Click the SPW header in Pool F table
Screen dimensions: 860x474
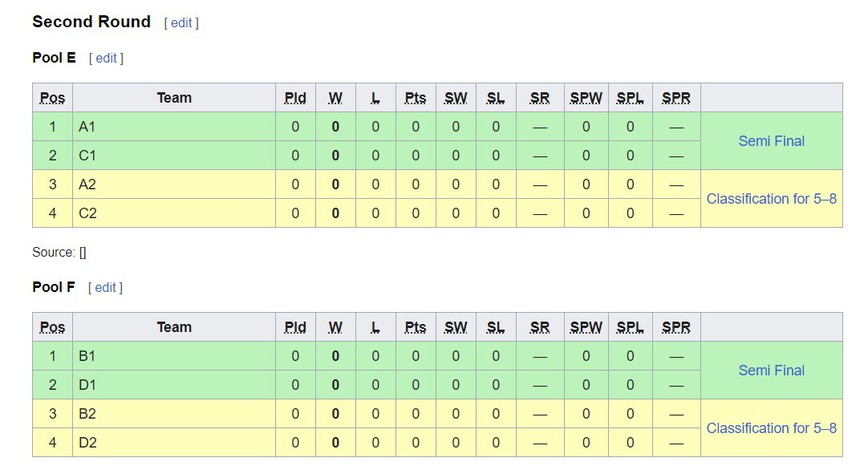tap(586, 327)
